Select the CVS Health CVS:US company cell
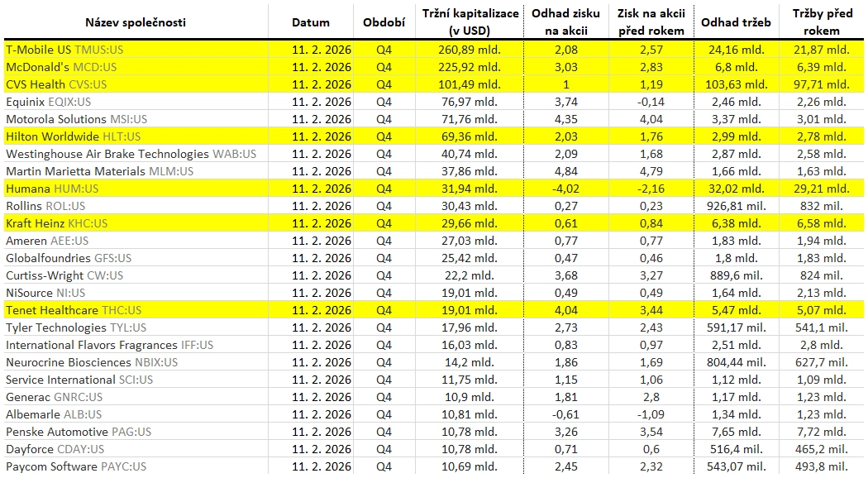Image resolution: width=868 pixels, height=478 pixels. point(56,84)
